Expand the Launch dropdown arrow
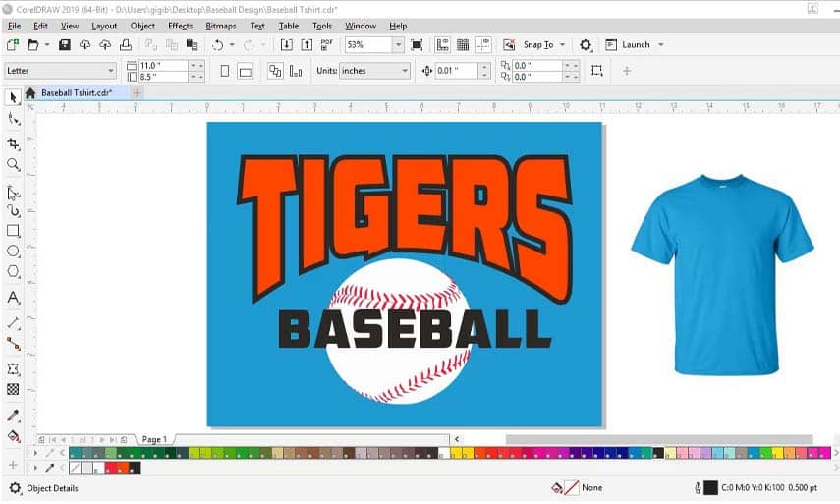The image size is (840, 504). pos(661,45)
